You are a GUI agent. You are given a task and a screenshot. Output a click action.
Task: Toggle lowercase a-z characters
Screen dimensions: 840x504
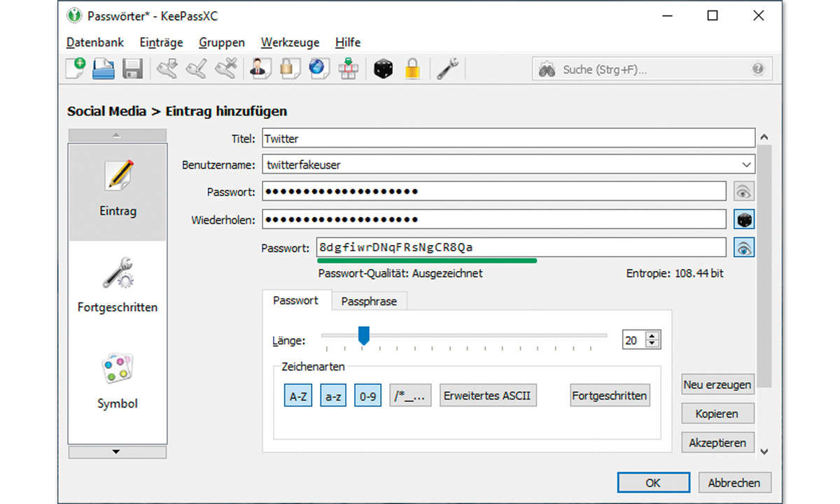pyautogui.click(x=333, y=396)
